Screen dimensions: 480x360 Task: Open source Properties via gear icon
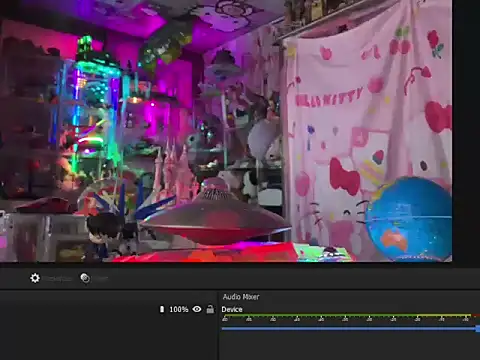tap(35, 278)
